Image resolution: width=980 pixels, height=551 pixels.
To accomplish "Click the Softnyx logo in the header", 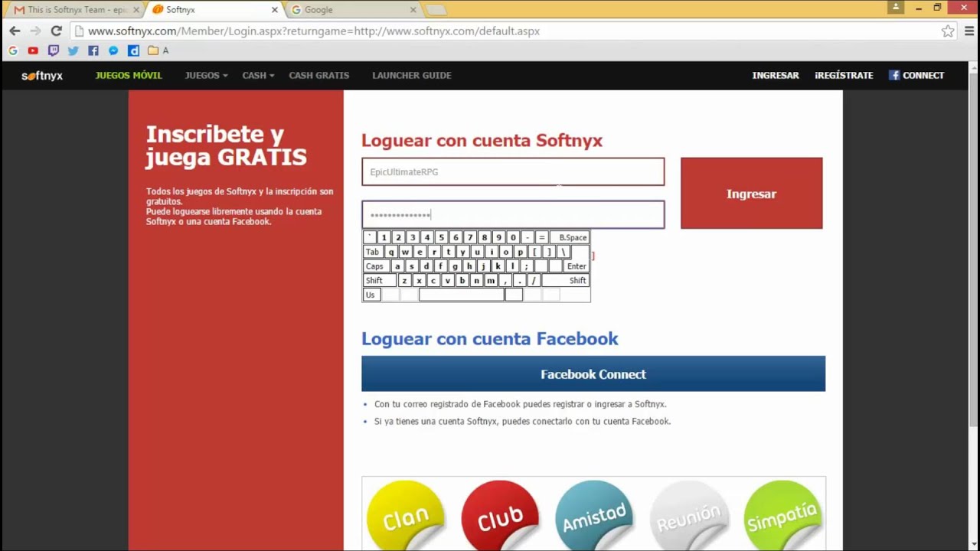I will coord(42,76).
